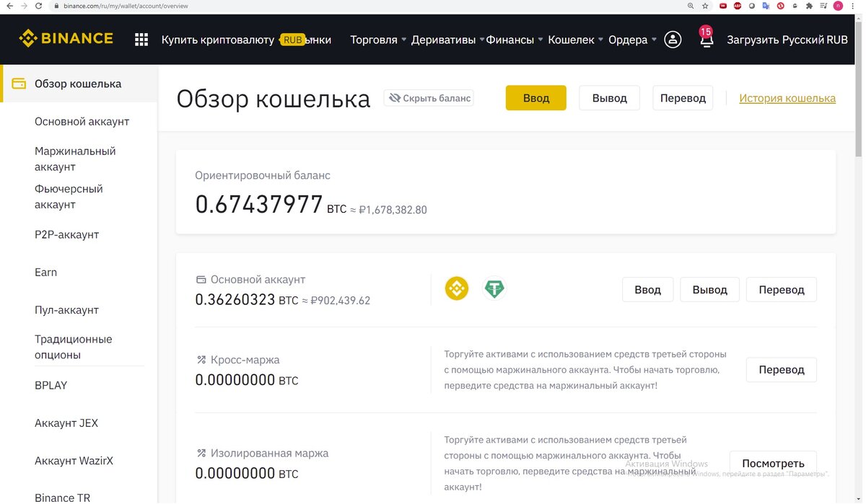Click Ввод in Основной аккаунт row
866x504 pixels.
(647, 289)
